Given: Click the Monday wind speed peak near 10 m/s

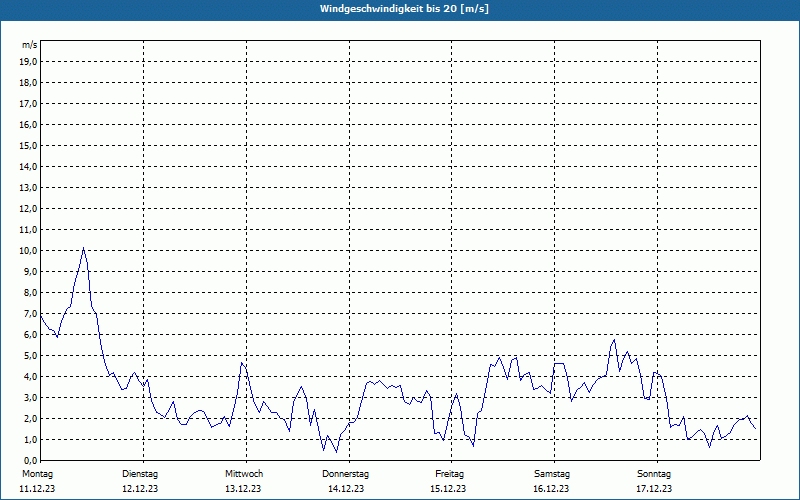Looking at the screenshot, I should [x=84, y=248].
